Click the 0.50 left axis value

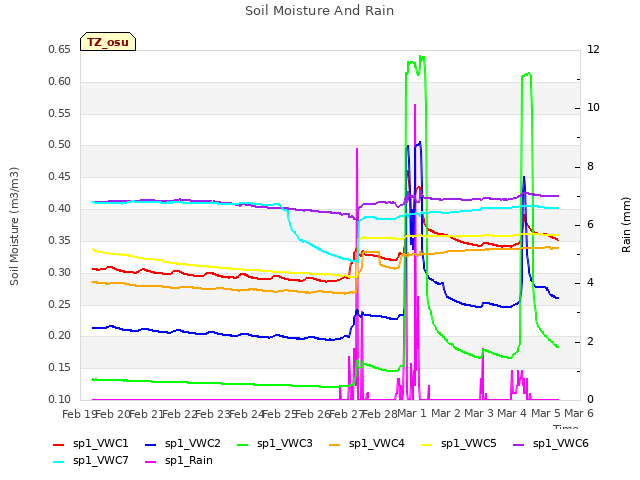(60, 145)
